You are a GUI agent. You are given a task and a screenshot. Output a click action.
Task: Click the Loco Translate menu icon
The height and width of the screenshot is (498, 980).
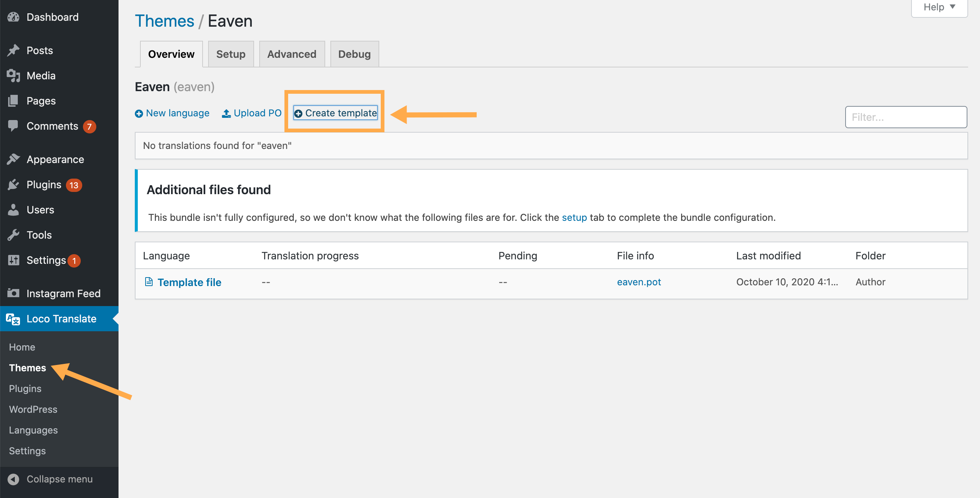click(x=13, y=319)
